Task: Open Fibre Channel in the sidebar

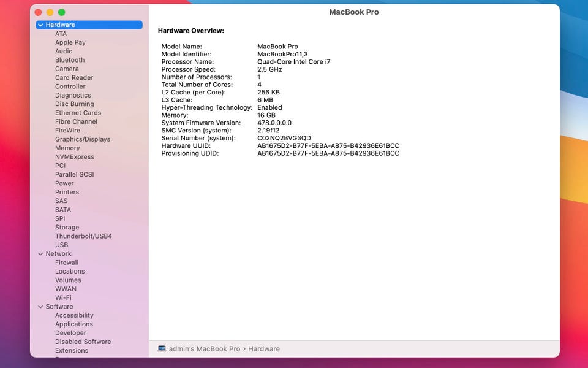Action: [76, 121]
